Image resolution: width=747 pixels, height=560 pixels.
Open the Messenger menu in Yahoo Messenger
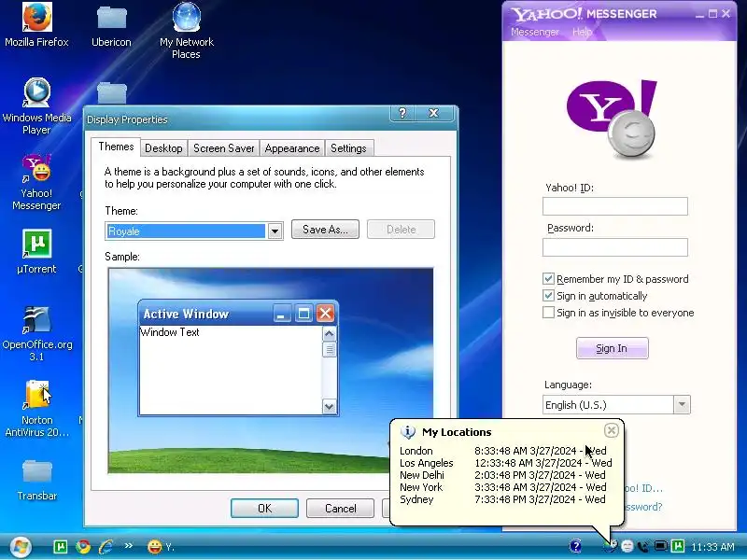535,32
